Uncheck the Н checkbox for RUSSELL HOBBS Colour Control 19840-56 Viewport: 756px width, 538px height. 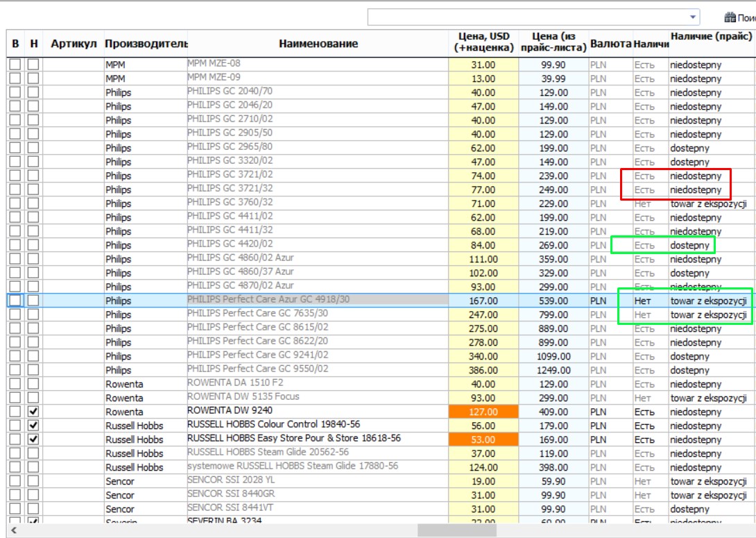pos(33,426)
